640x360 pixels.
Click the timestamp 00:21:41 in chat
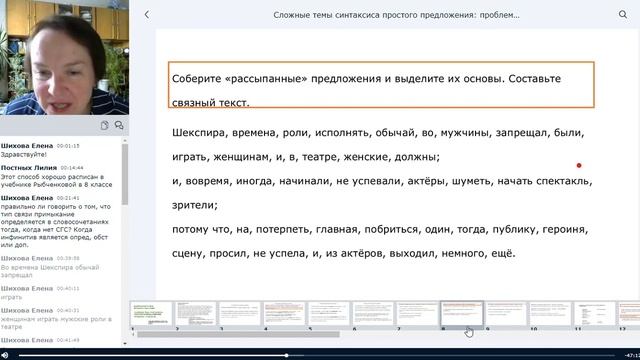click(x=68, y=198)
